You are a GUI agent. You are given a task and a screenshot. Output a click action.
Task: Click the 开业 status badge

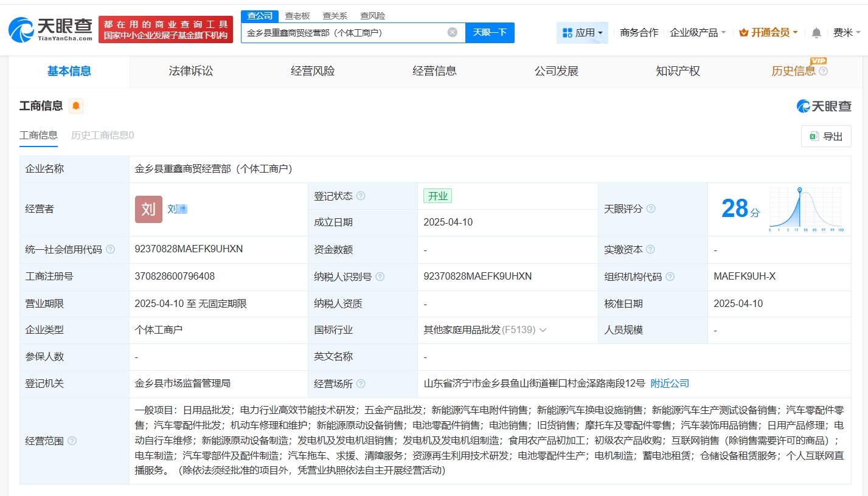(437, 196)
